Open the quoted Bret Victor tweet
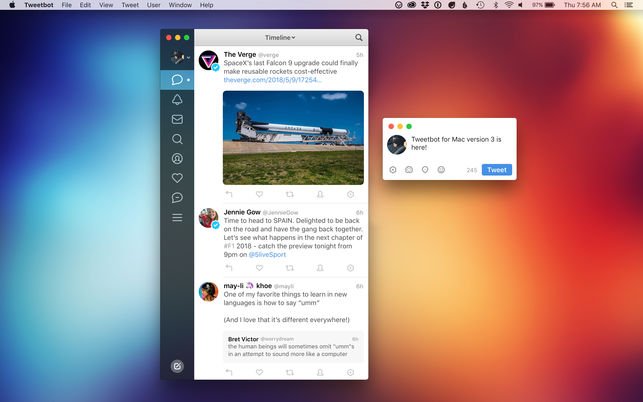 coord(293,347)
